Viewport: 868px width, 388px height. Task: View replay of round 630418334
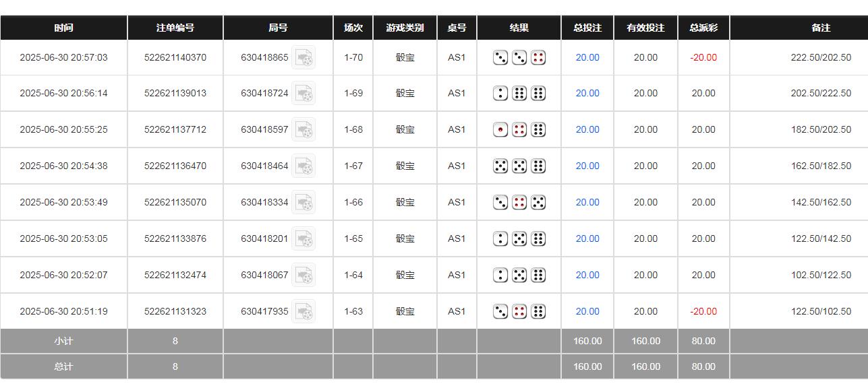coord(303,203)
